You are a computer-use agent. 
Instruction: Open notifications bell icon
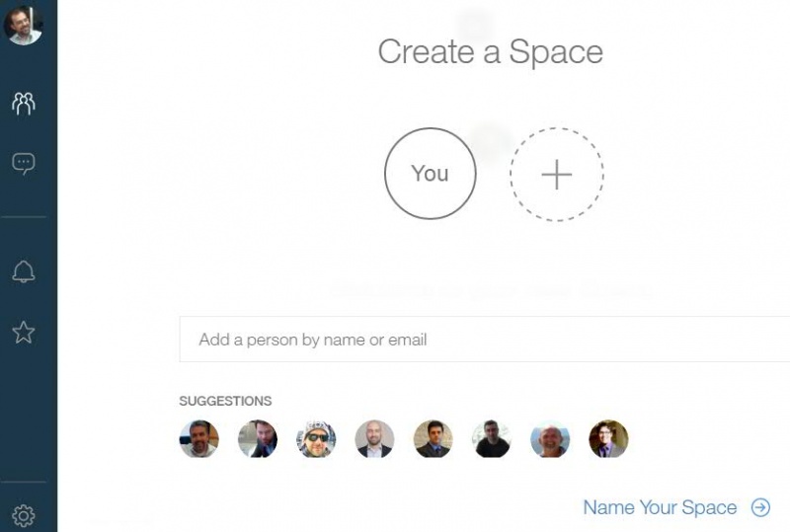click(x=23, y=271)
